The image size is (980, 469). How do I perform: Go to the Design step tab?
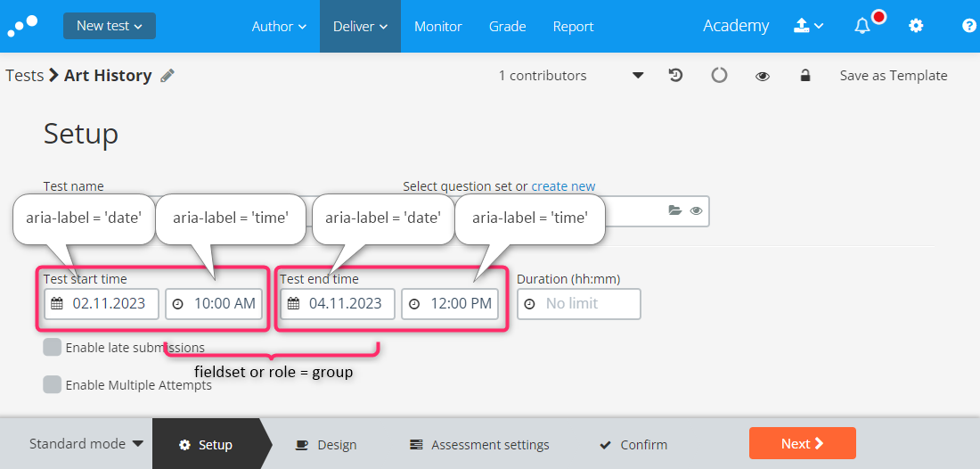pyautogui.click(x=326, y=445)
